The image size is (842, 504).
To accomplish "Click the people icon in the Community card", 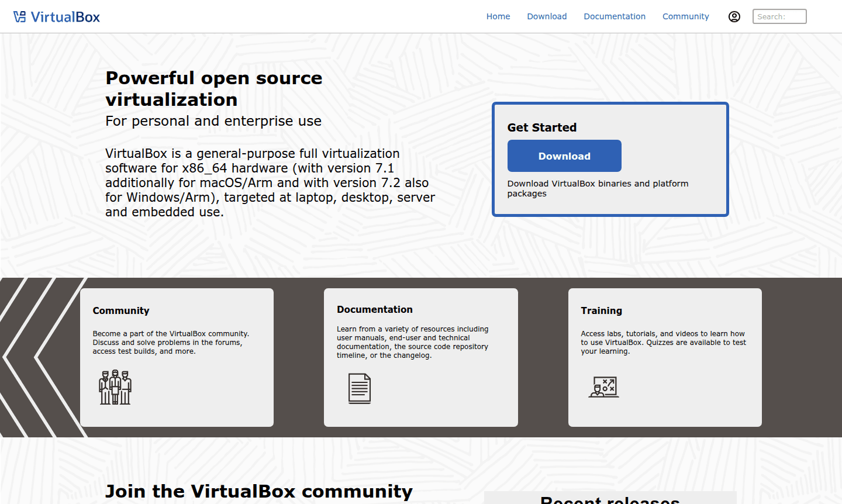I will 115,387.
